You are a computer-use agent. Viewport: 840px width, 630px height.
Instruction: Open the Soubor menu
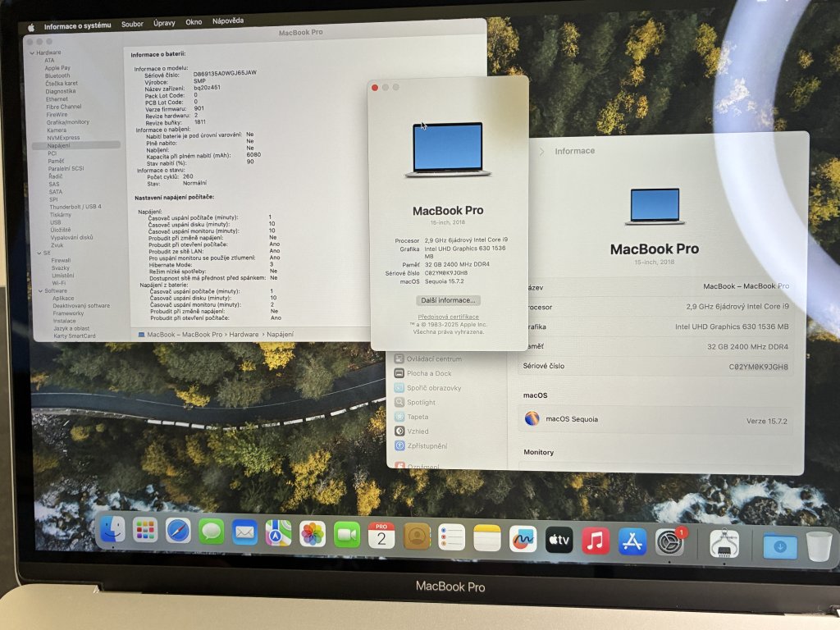coord(132,24)
